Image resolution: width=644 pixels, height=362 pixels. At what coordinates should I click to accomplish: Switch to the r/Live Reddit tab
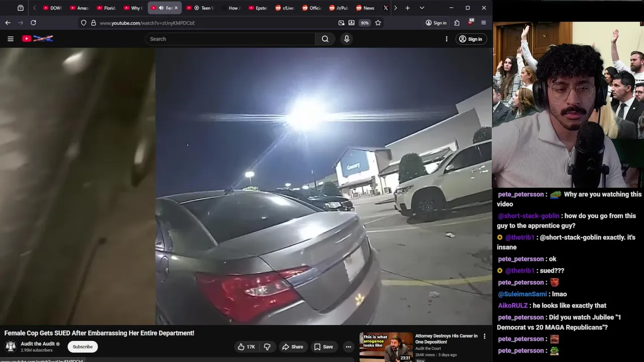285,8
